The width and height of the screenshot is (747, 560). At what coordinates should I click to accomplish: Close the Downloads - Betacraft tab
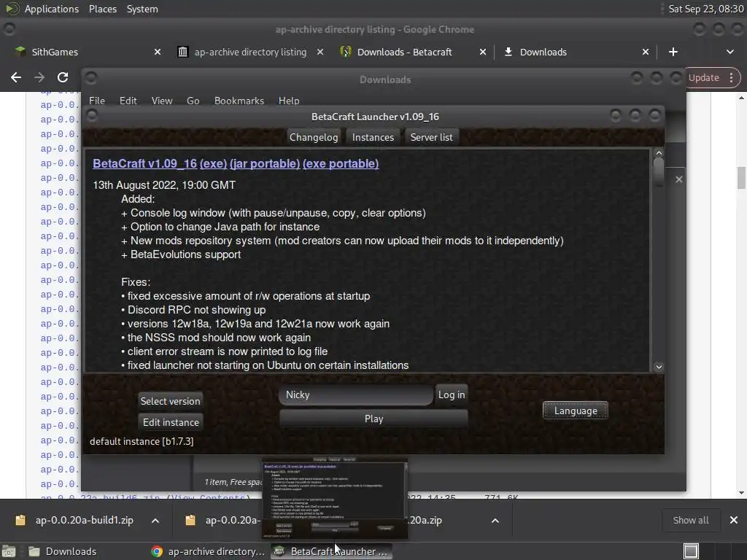point(483,52)
